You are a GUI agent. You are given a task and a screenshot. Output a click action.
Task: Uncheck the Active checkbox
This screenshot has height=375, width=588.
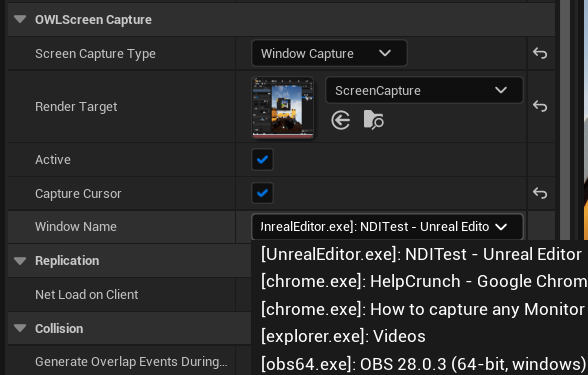pos(262,159)
